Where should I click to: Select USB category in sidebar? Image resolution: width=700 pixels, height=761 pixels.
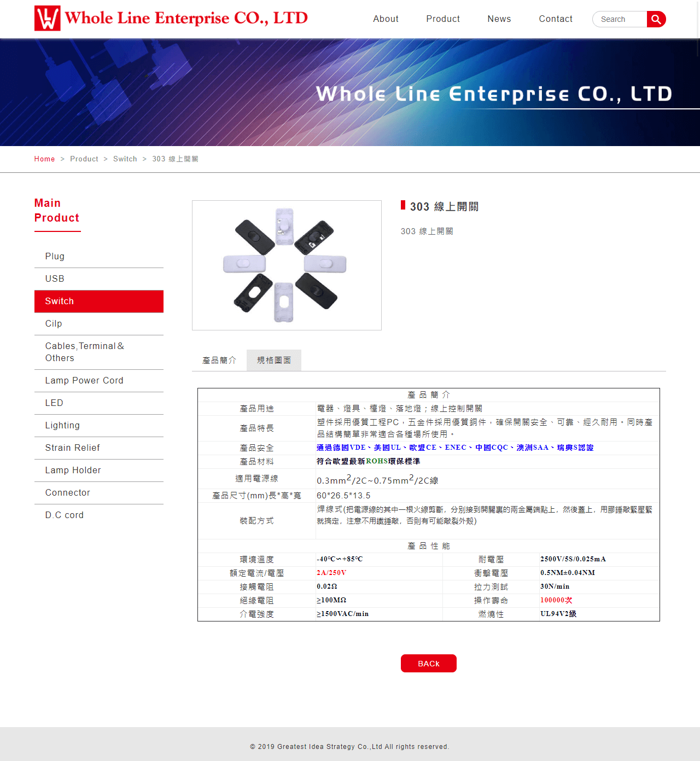(99, 279)
